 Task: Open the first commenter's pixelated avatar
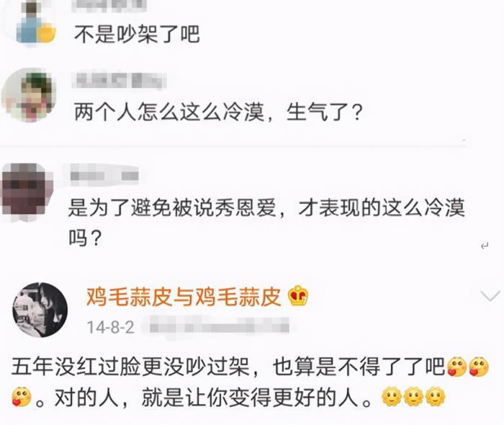35,22
